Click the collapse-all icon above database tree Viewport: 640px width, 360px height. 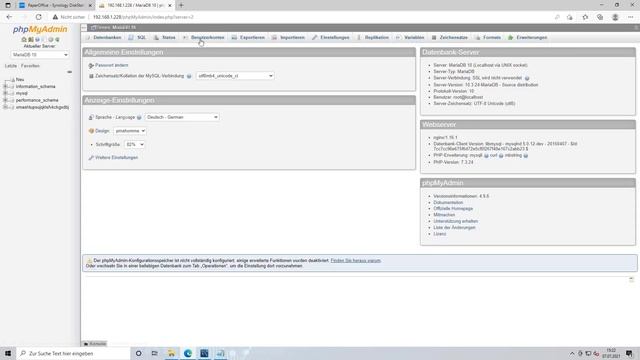69,72
